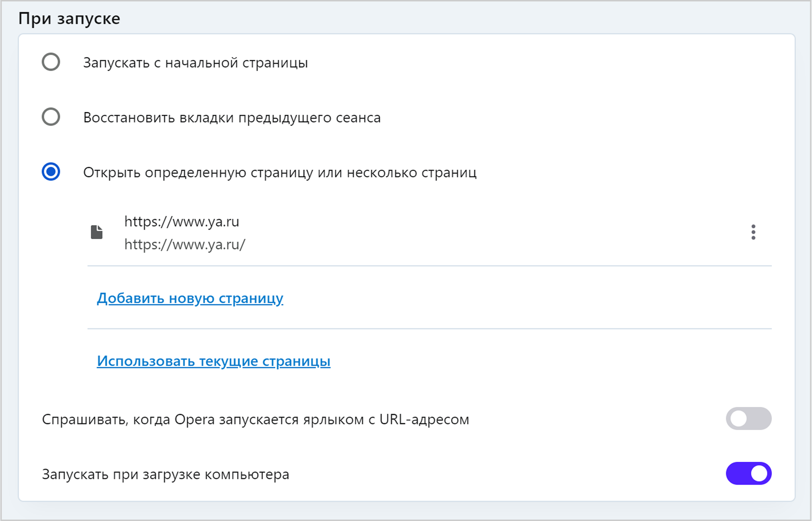
Task: Click the startup page title 'https://www.ya.ru'
Action: [182, 222]
